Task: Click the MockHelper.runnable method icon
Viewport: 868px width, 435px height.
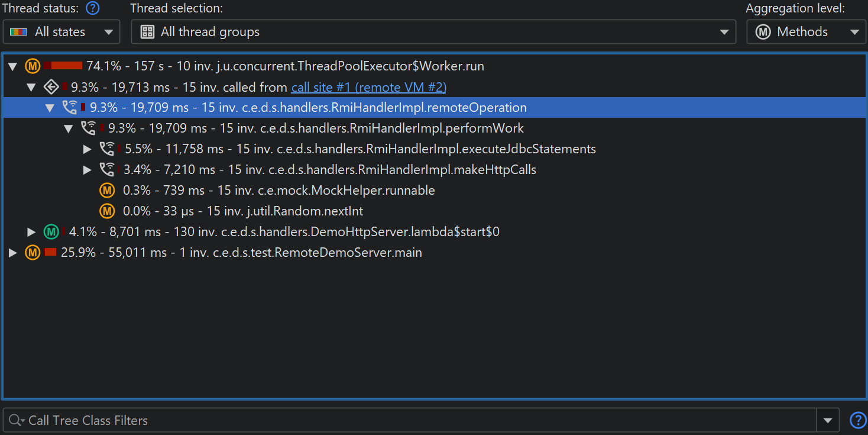Action: point(107,191)
